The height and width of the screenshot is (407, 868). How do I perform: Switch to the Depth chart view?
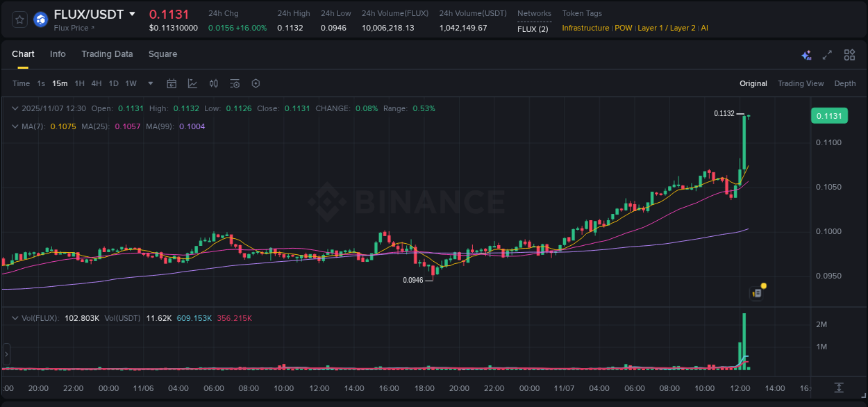pyautogui.click(x=844, y=83)
